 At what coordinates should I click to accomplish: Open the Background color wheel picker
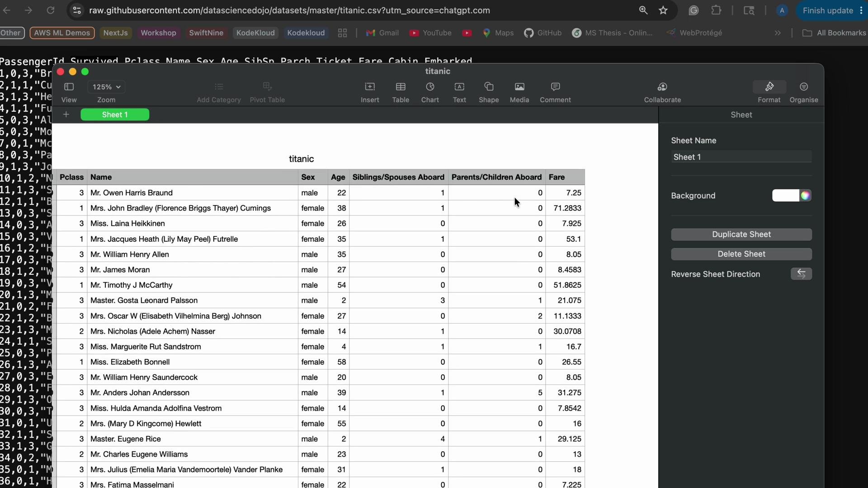click(x=805, y=196)
